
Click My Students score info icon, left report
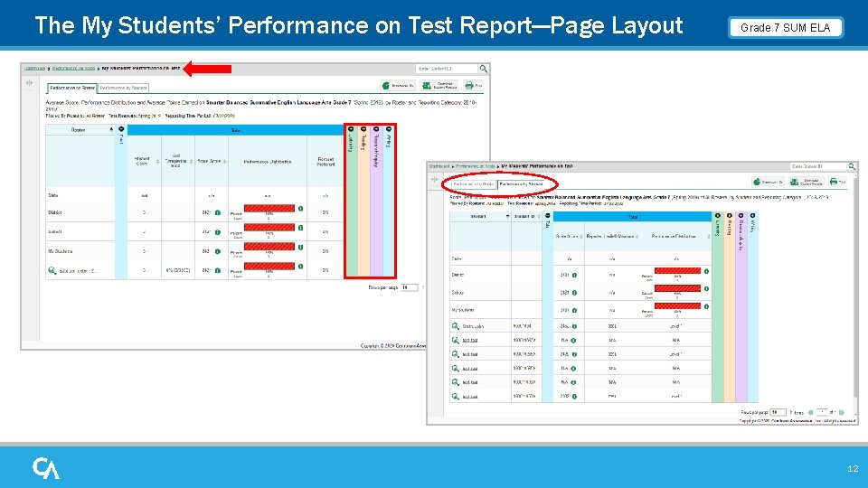click(x=218, y=251)
